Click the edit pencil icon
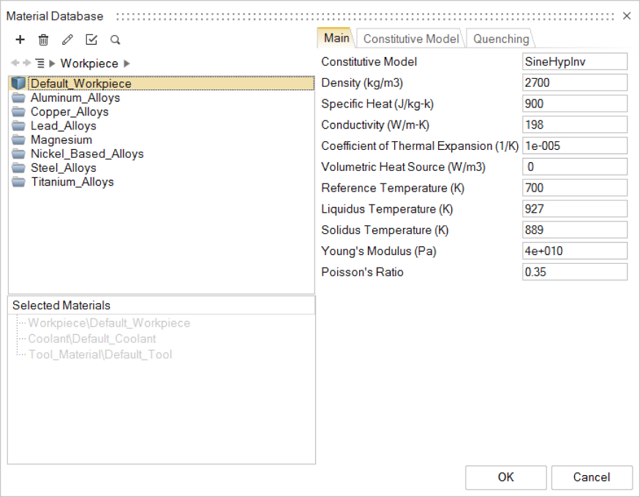Viewport: 640px width, 497px height. [x=67, y=40]
